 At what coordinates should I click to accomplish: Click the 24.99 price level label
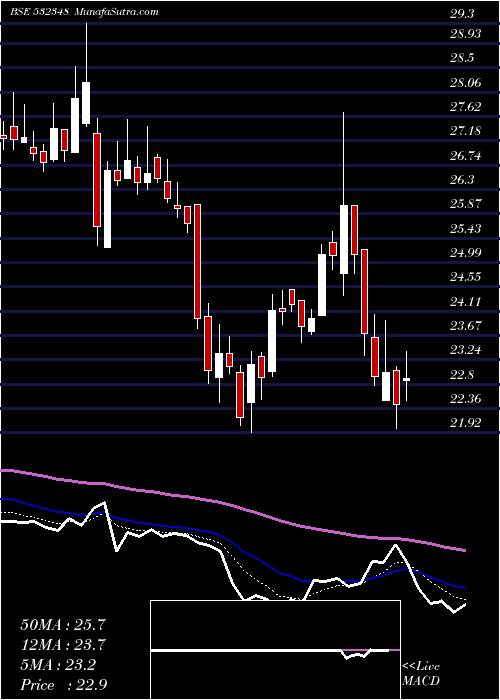click(x=465, y=253)
